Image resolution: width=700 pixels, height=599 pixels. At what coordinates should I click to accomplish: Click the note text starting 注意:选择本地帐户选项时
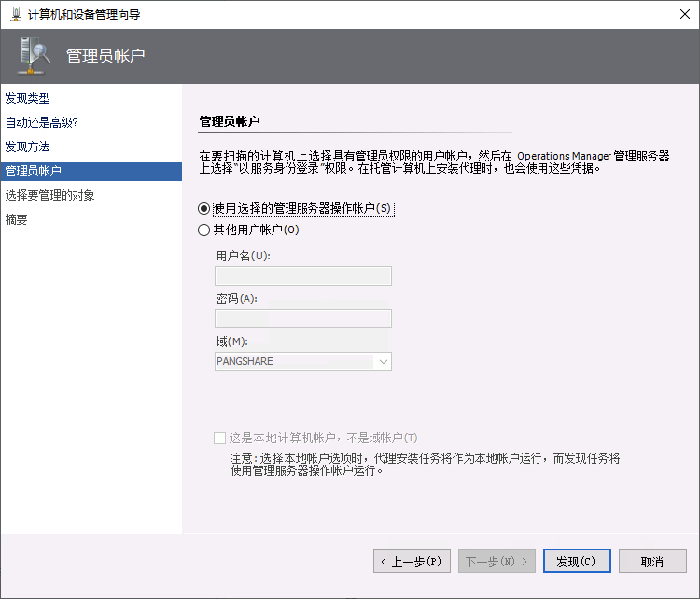pyautogui.click(x=425, y=465)
